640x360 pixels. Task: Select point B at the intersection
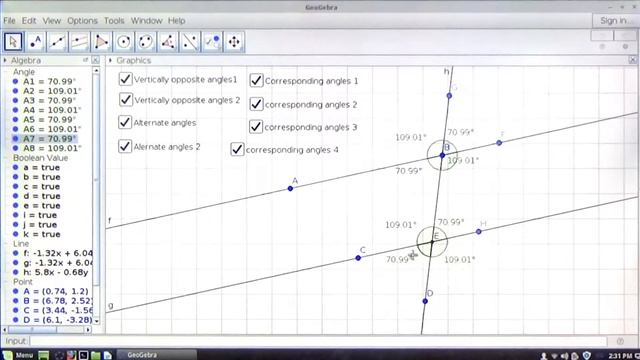442,156
